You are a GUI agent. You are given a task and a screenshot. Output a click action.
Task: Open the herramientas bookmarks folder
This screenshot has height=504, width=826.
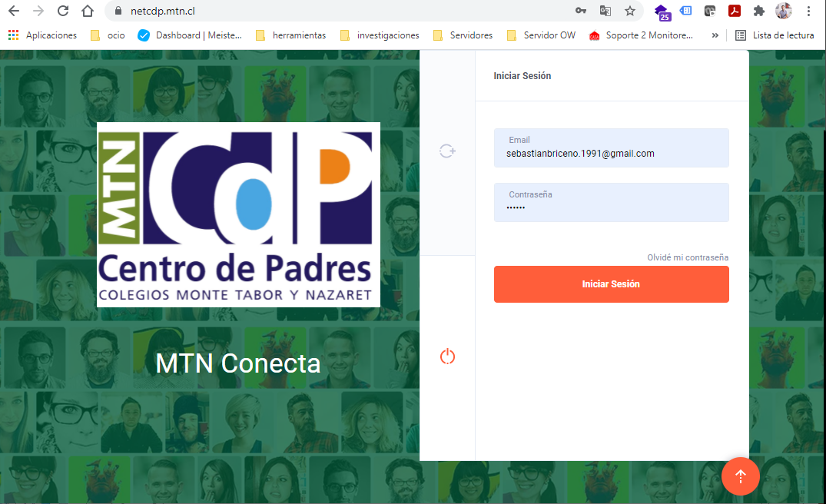290,35
